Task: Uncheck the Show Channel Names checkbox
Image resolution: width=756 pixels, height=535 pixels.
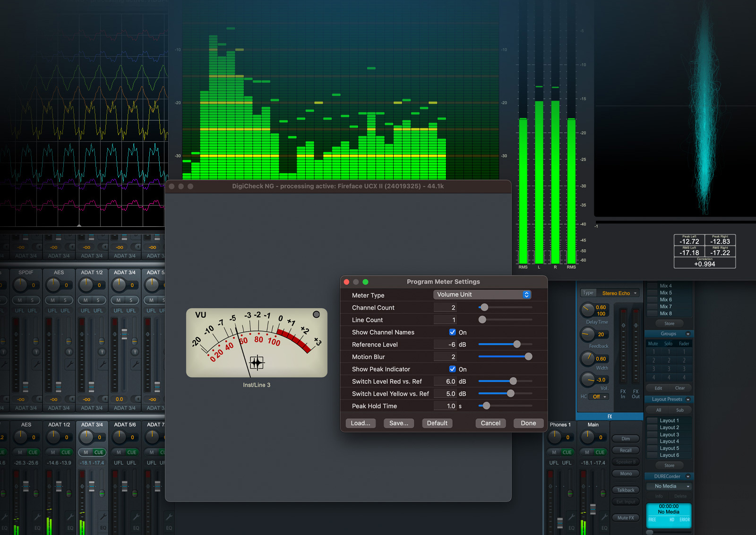Action: coord(452,332)
